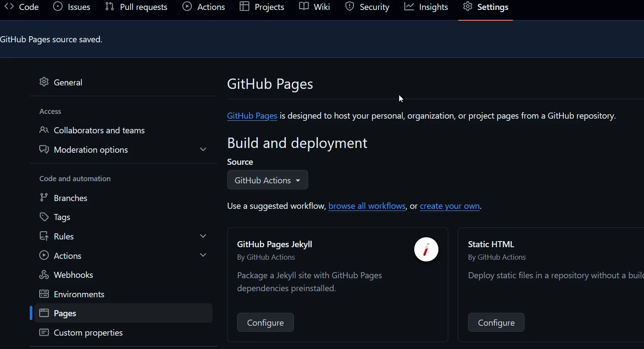The image size is (644, 349).
Task: Click the Pages icon in the sidebar
Action: click(x=44, y=313)
